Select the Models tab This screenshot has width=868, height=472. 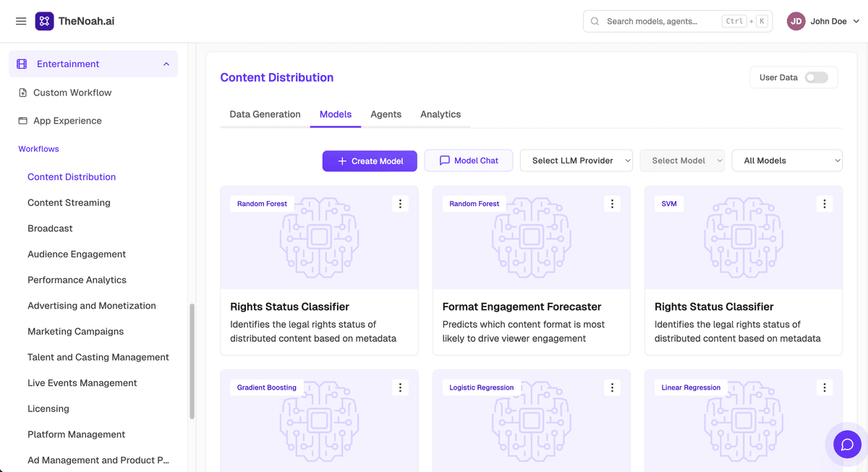[336, 114]
